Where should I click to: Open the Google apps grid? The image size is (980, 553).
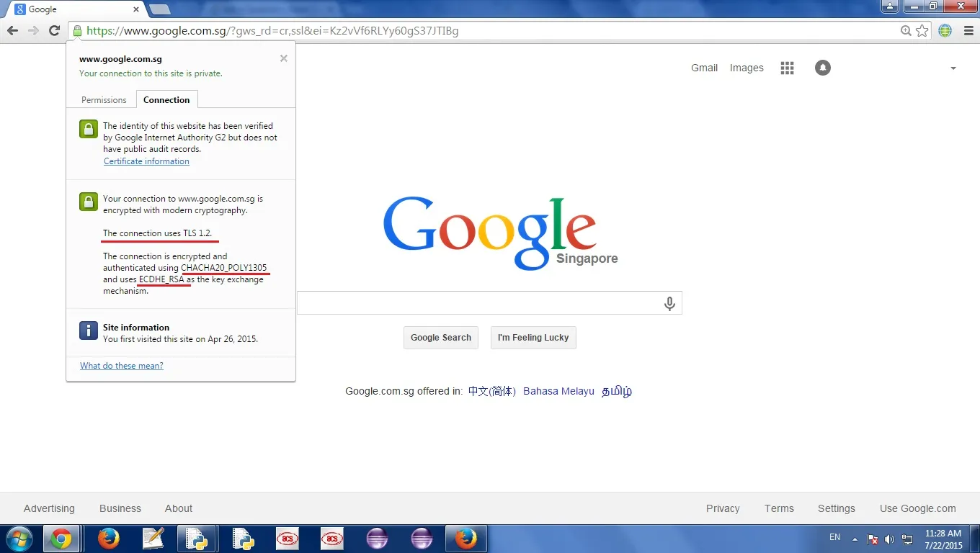[x=787, y=68]
